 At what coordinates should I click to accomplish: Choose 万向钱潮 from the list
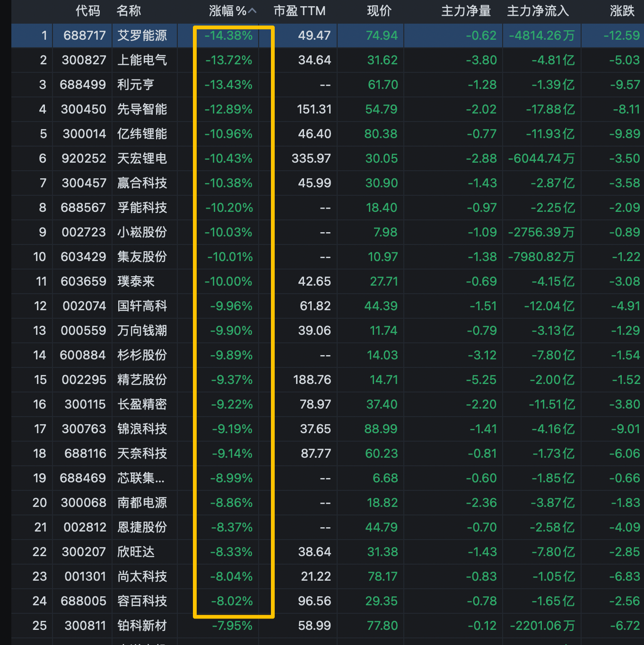point(142,331)
